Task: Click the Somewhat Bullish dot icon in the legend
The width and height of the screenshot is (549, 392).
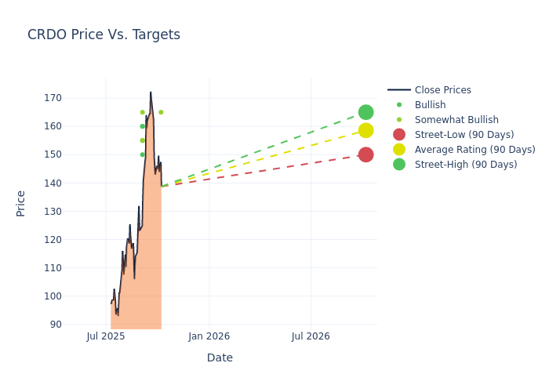Action: point(399,120)
